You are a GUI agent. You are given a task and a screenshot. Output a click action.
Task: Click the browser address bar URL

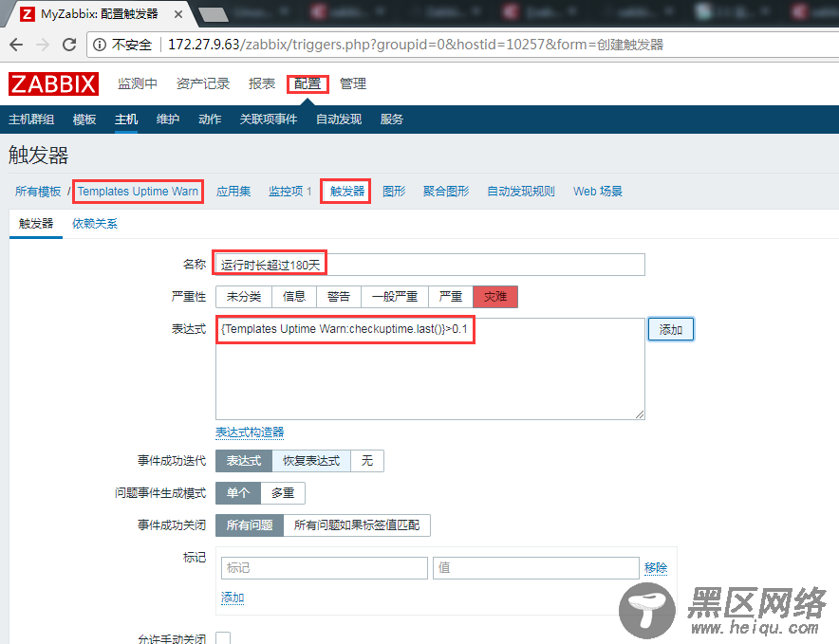pos(415,45)
